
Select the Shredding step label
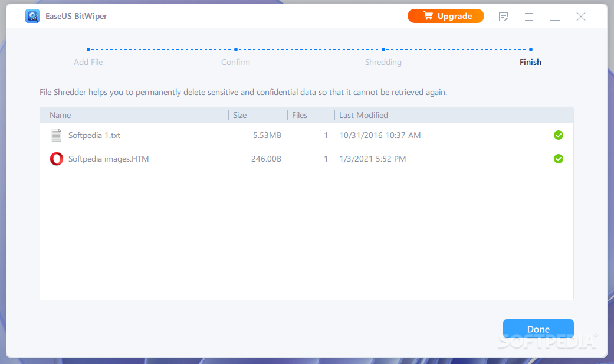pos(383,63)
